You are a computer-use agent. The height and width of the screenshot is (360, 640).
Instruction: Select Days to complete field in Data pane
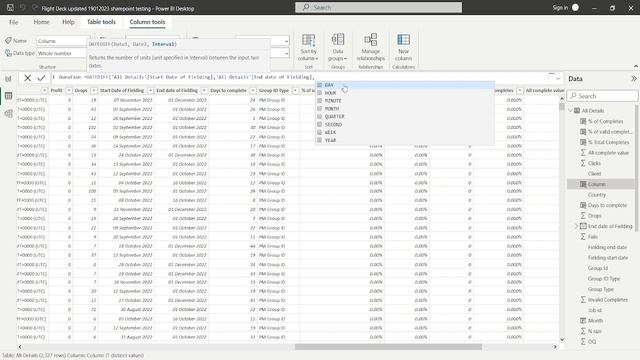click(x=607, y=205)
